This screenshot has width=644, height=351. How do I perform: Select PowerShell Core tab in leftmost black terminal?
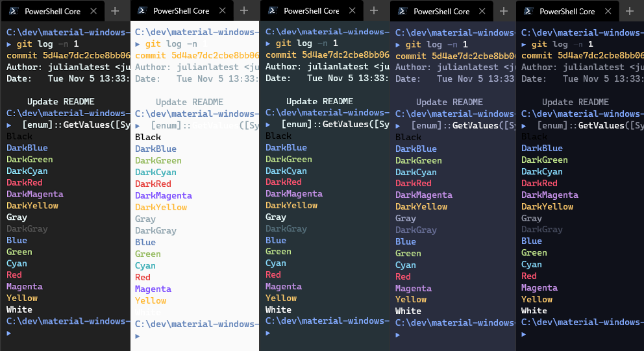click(53, 11)
